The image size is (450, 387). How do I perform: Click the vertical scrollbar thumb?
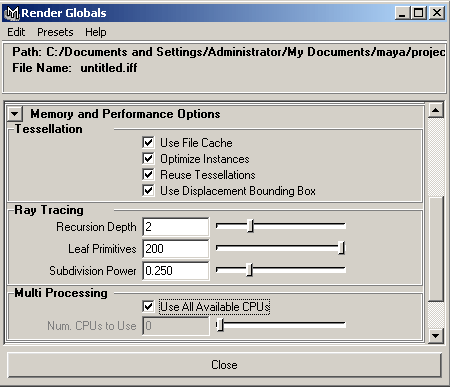point(436,249)
